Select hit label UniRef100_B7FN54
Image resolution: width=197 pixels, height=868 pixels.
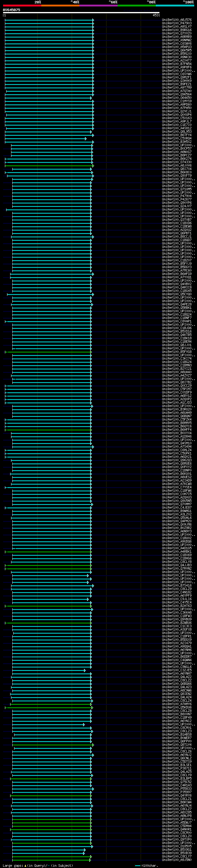(x=177, y=64)
